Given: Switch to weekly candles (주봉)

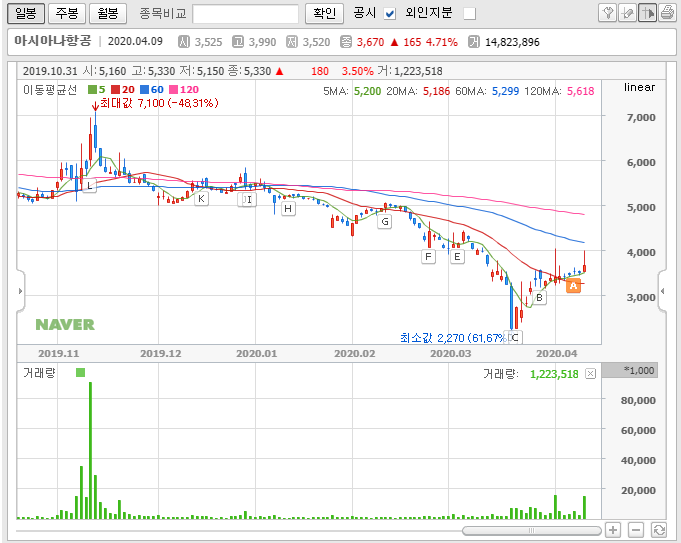Looking at the screenshot, I should [67, 13].
